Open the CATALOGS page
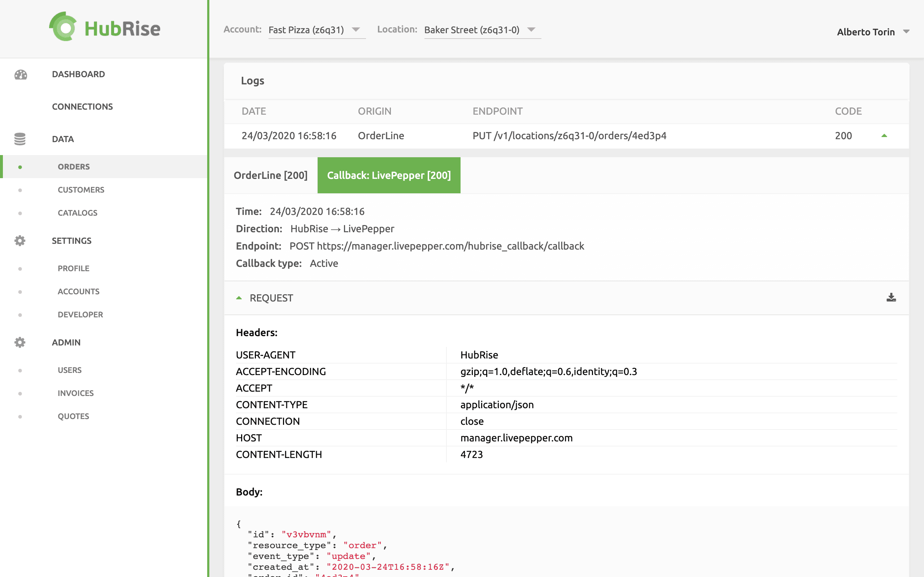The image size is (924, 577). (x=78, y=212)
